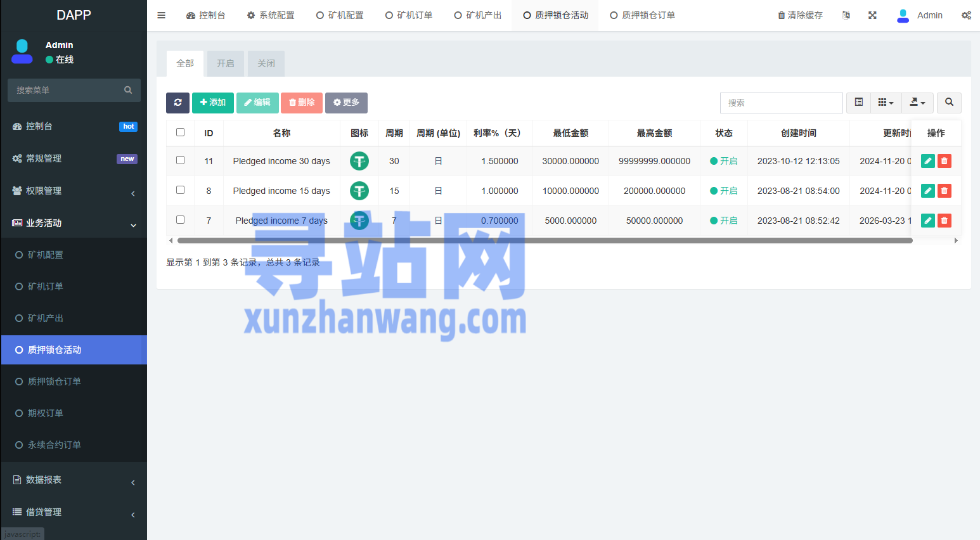Viewport: 980px width, 540px height.
Task: Click edit icon for Pledged income 30 days
Action: pos(927,161)
